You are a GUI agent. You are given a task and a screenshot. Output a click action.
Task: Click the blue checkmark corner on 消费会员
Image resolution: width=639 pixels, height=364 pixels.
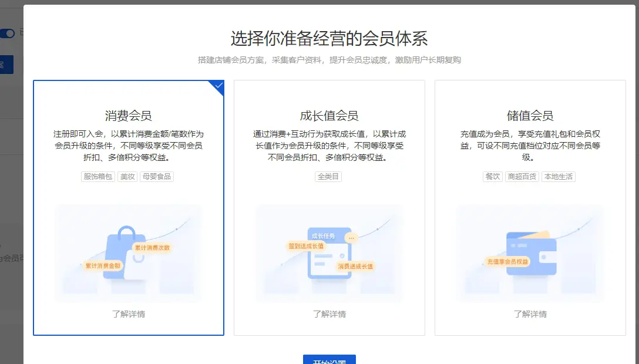[218, 86]
